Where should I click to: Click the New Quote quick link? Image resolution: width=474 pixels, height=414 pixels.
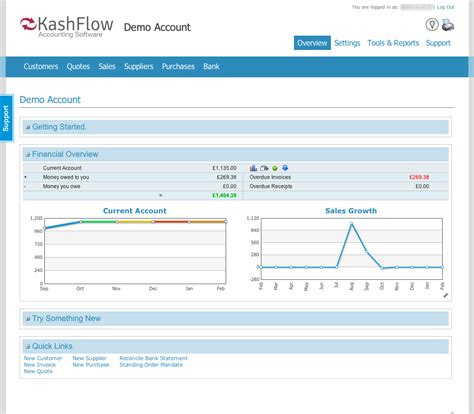tap(38, 371)
